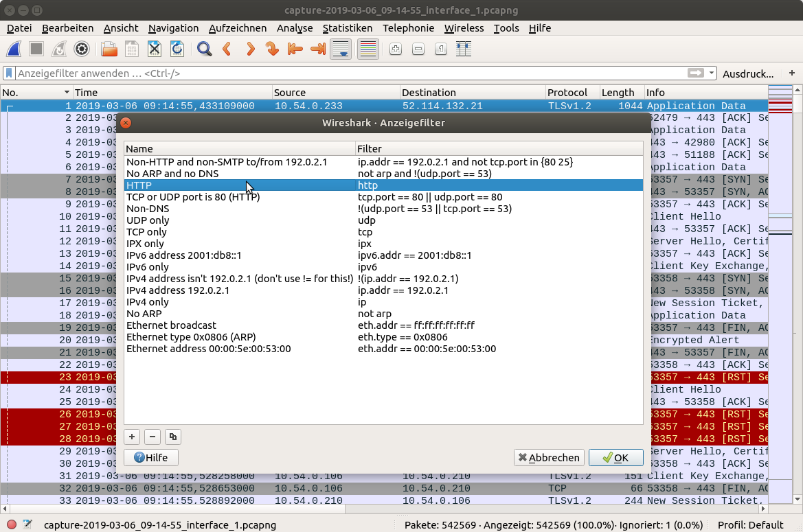The height and width of the screenshot is (532, 803).
Task: Confirm the dialog with OK
Action: coord(615,458)
